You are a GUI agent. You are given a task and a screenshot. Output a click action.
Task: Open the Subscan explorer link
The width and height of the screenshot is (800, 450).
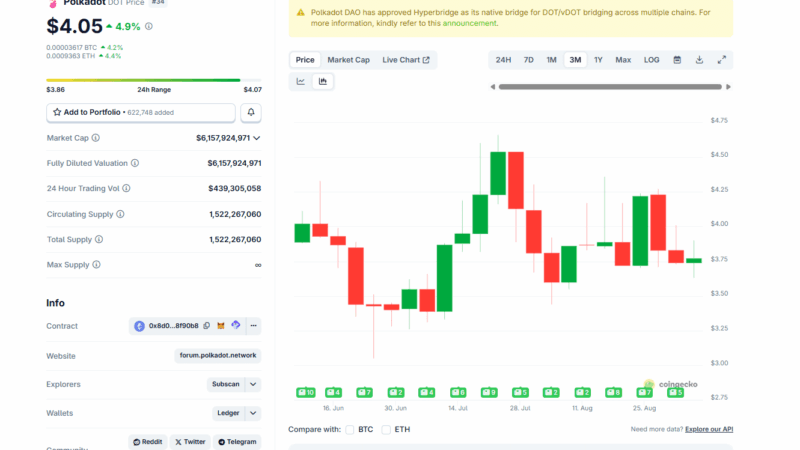(226, 384)
